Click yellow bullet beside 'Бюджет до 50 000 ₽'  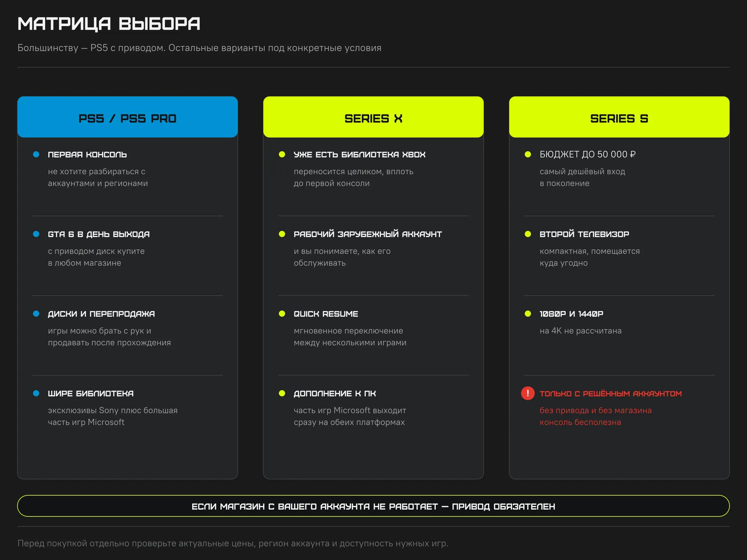(x=528, y=155)
